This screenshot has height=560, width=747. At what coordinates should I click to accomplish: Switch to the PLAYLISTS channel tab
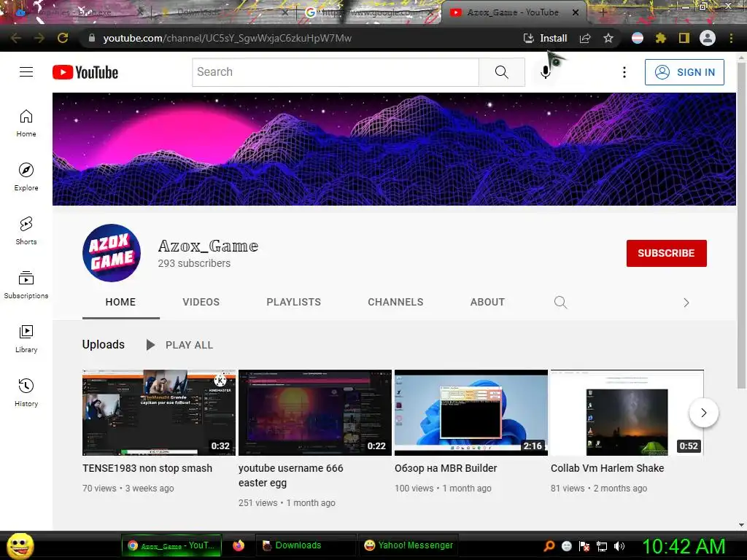pyautogui.click(x=293, y=302)
